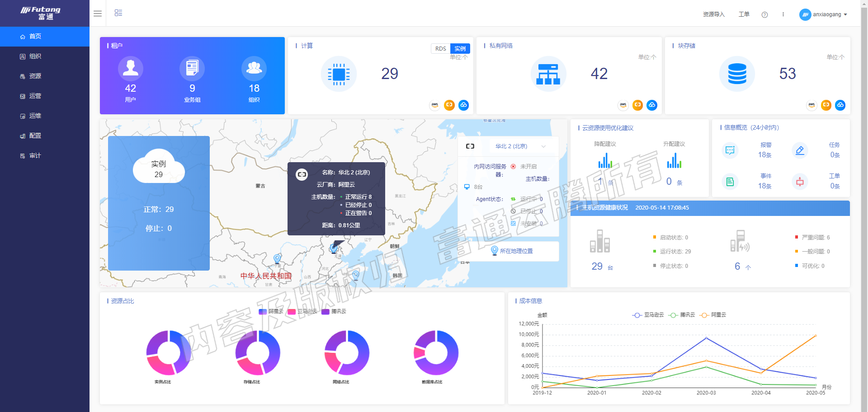Image resolution: width=868 pixels, height=412 pixels.
Task: Click the 报警 alarm message icon
Action: click(x=730, y=150)
